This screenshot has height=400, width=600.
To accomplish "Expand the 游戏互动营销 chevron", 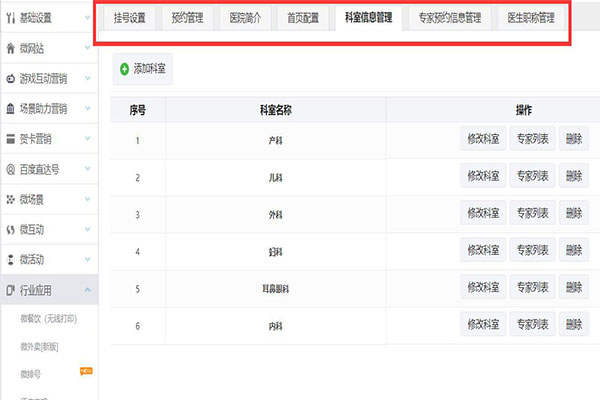I will pyautogui.click(x=88, y=78).
